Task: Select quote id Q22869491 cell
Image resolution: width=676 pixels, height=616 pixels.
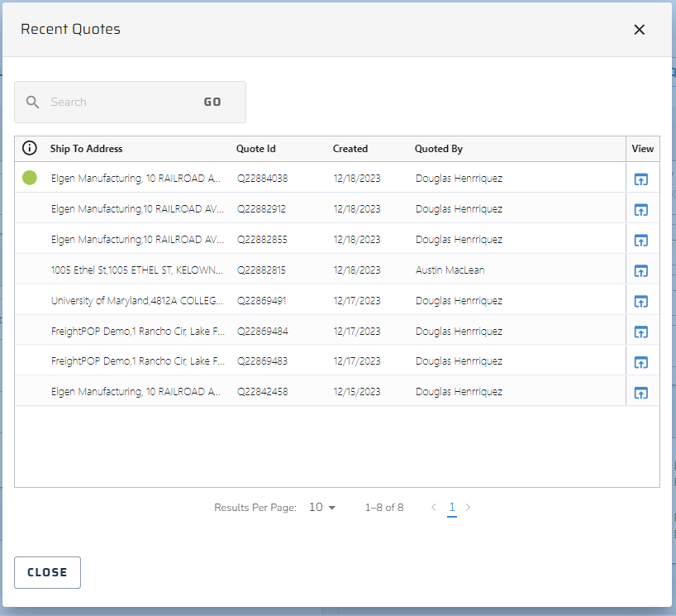Action: [261, 301]
